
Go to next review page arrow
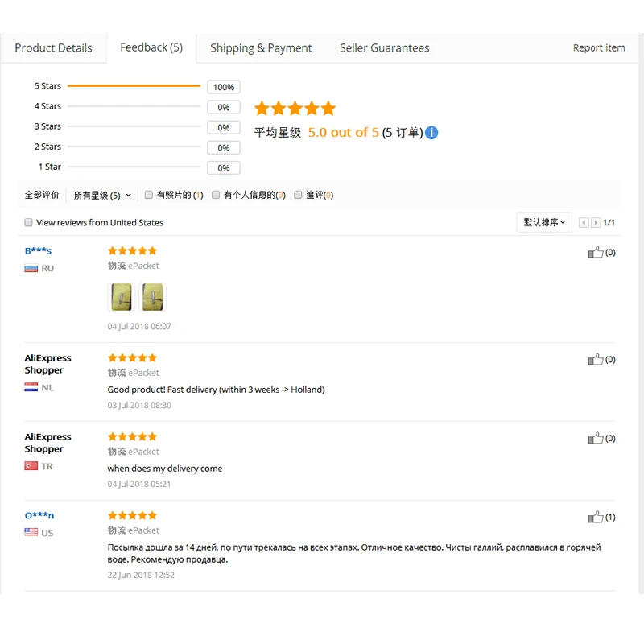point(596,223)
